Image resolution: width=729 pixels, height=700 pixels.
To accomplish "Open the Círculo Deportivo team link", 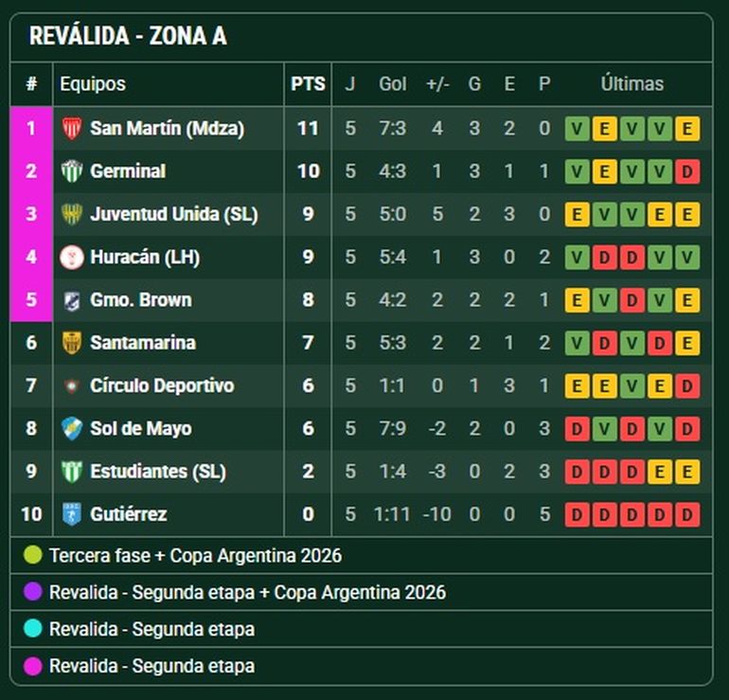I will (x=162, y=386).
